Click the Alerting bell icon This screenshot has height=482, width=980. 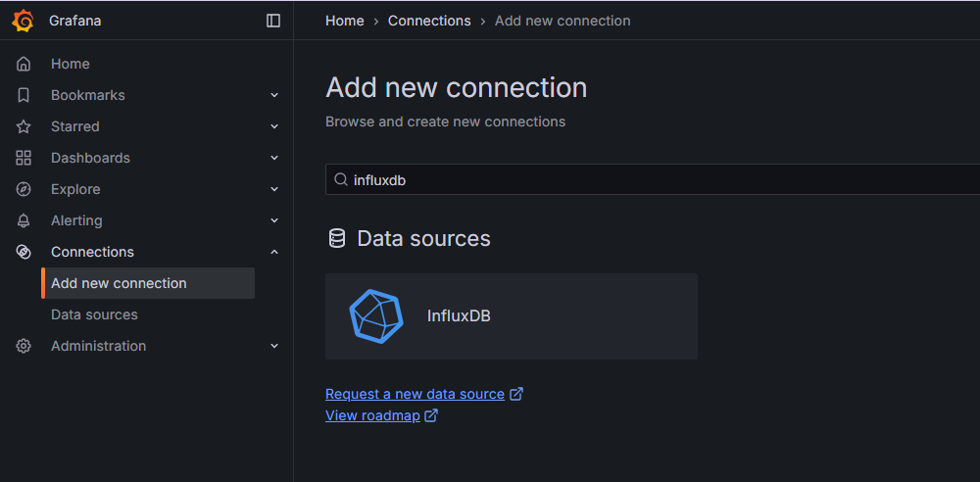click(x=24, y=220)
